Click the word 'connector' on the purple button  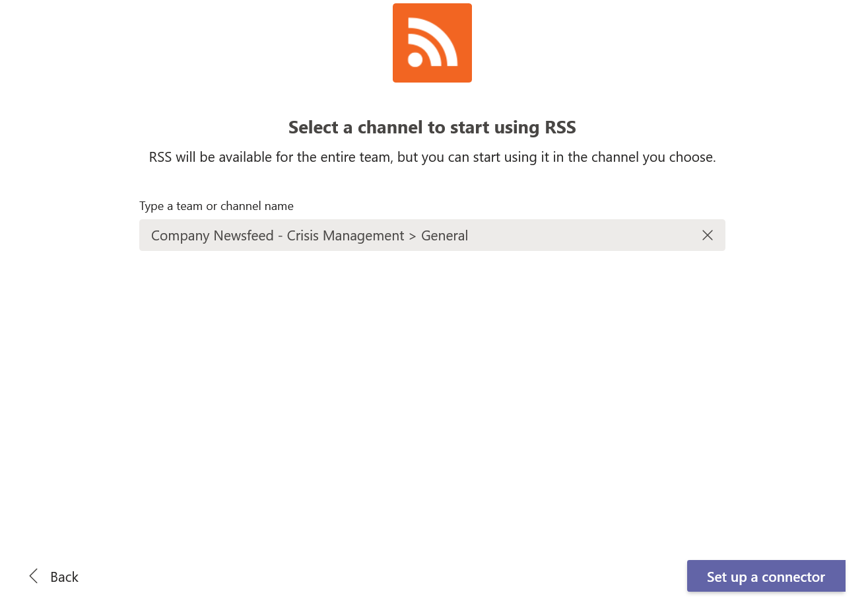click(793, 577)
